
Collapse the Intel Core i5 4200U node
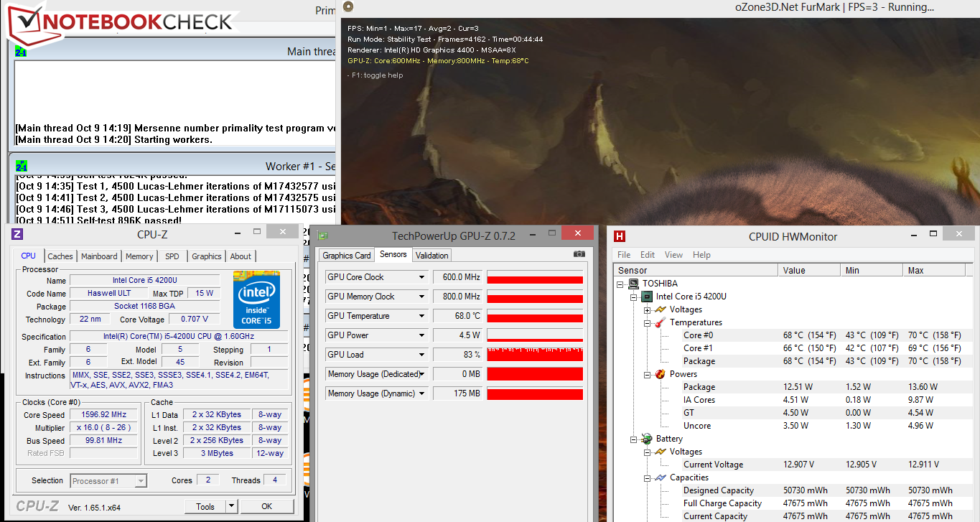(x=634, y=297)
